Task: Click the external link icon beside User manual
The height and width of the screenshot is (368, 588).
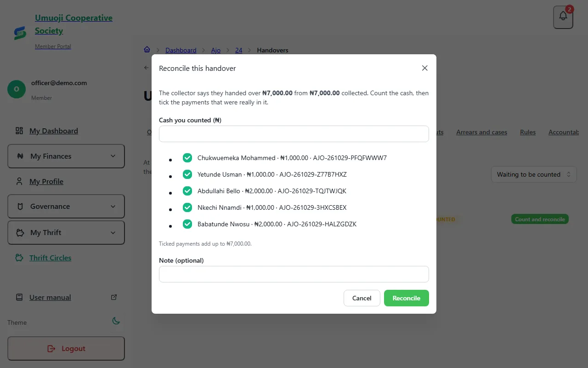Action: pyautogui.click(x=114, y=297)
